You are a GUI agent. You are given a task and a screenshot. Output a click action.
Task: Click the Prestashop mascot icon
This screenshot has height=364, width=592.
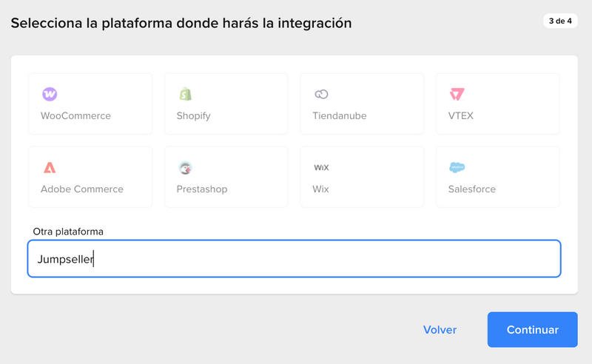pos(185,168)
